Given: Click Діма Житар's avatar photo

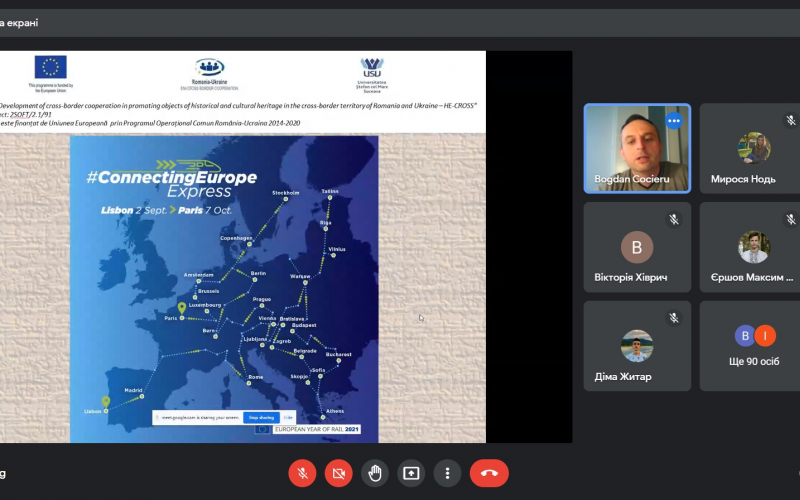Looking at the screenshot, I should click(x=637, y=346).
